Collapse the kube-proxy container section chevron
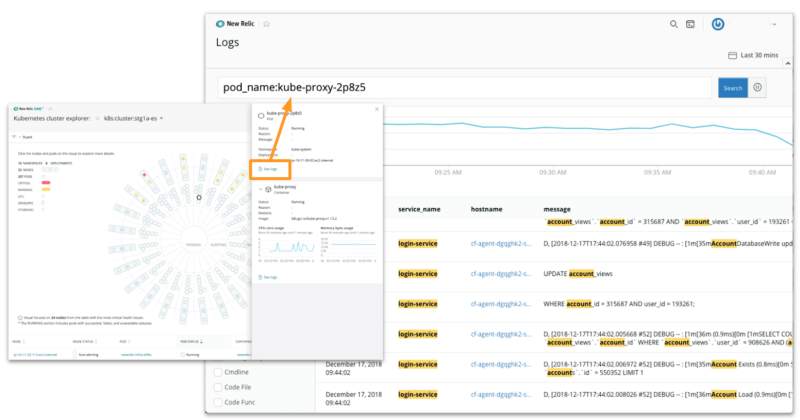 point(260,189)
